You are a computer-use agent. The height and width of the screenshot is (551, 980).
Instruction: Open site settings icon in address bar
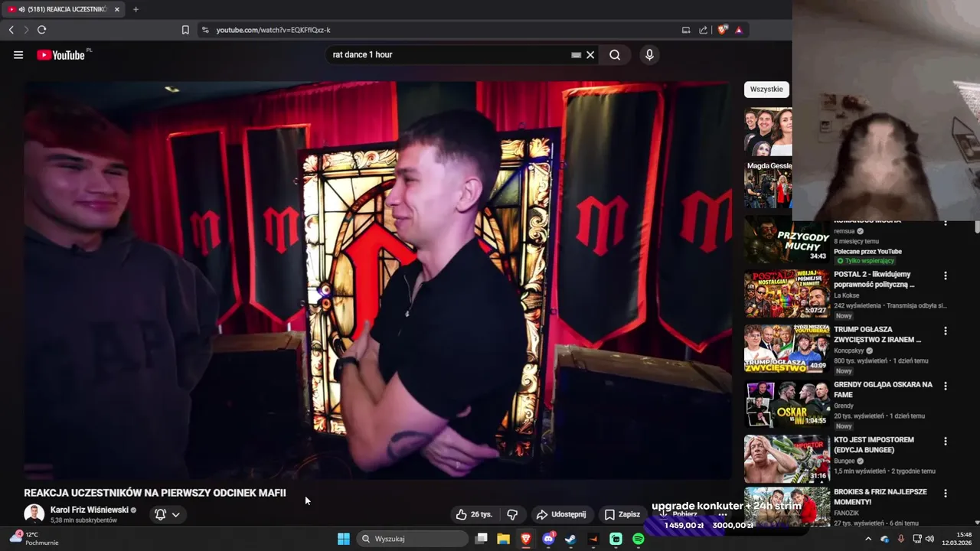coord(205,30)
